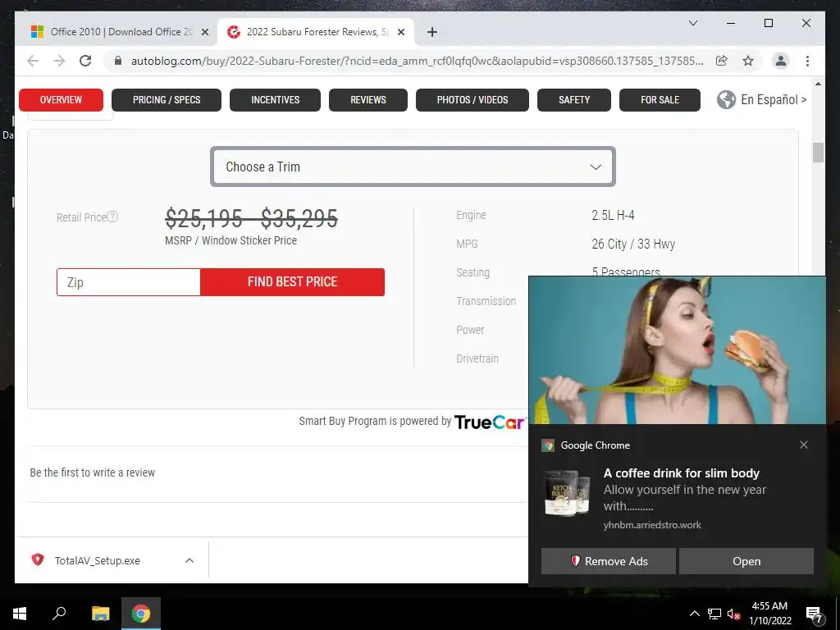Open the Action Center notifications icon
The height and width of the screenshot is (630, 840).
814,614
